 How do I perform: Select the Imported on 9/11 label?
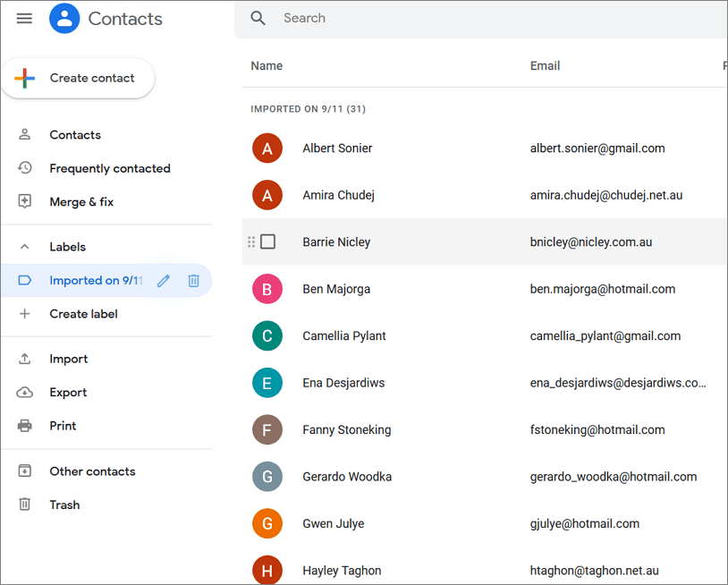(x=93, y=280)
